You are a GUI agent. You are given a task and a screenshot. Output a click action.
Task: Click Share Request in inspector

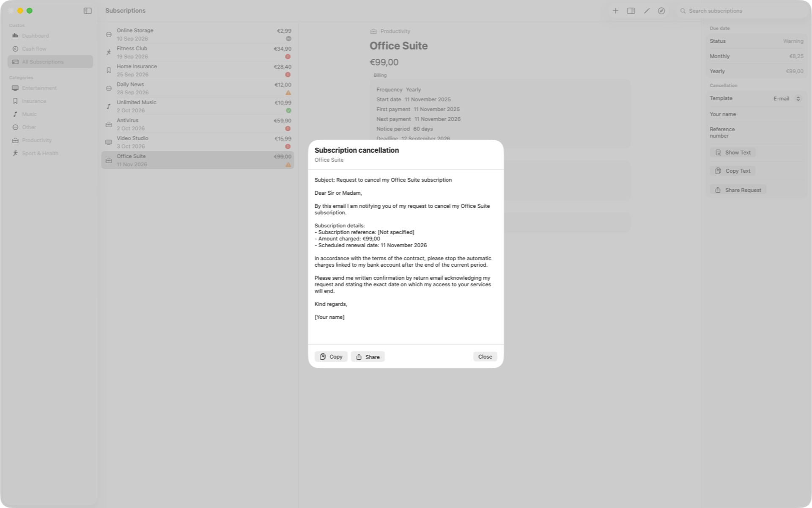coord(738,190)
